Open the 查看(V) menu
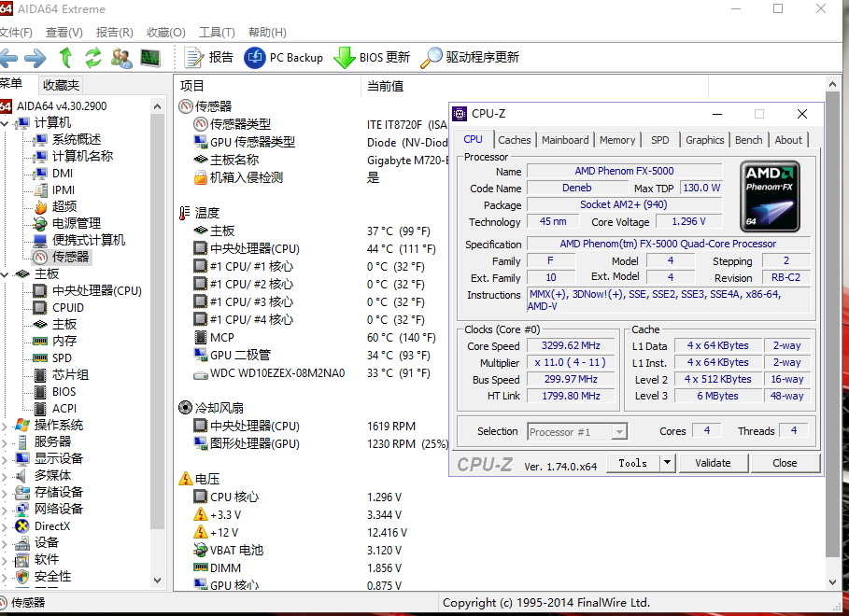Viewport: 849px width, 616px height. click(x=64, y=33)
